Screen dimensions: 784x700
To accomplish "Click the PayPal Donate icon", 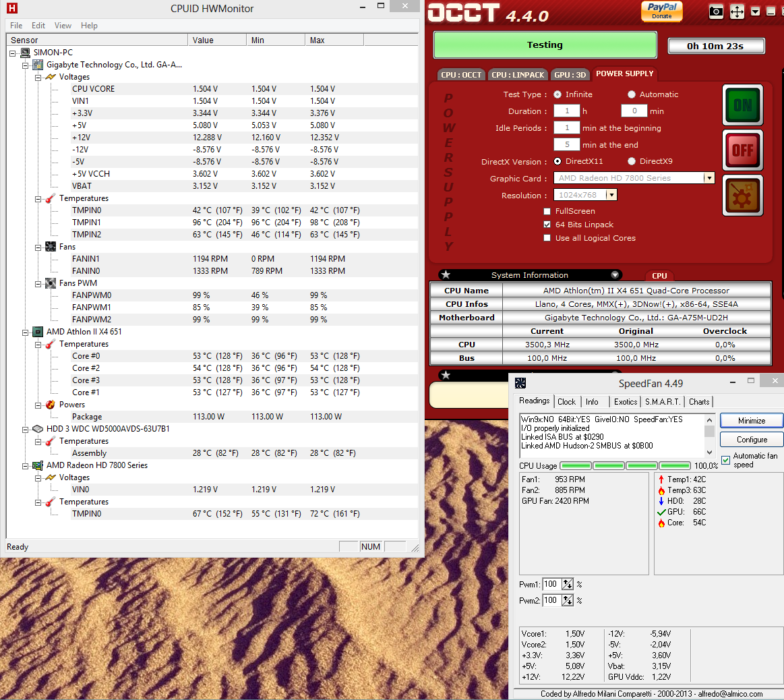I will click(661, 11).
